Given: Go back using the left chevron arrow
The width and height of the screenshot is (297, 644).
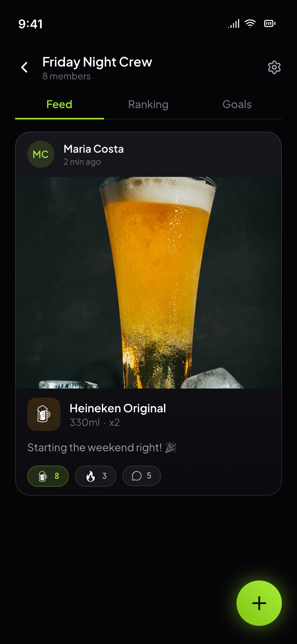Looking at the screenshot, I should (x=25, y=67).
